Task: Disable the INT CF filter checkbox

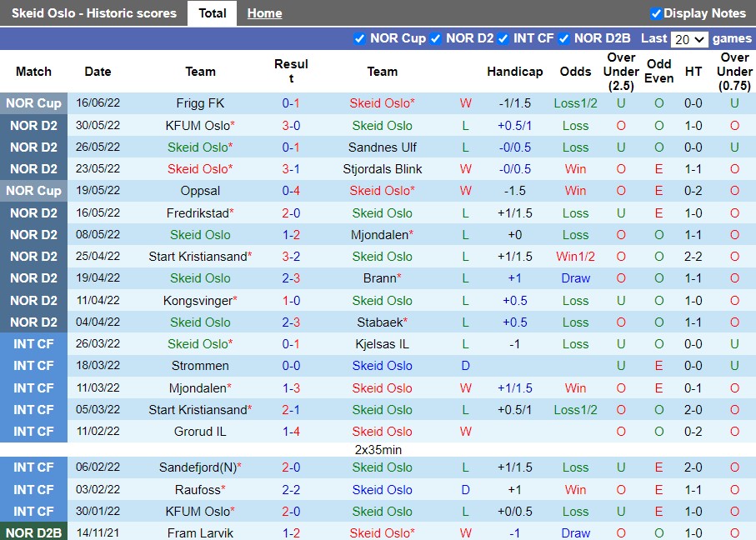Action: [503, 38]
